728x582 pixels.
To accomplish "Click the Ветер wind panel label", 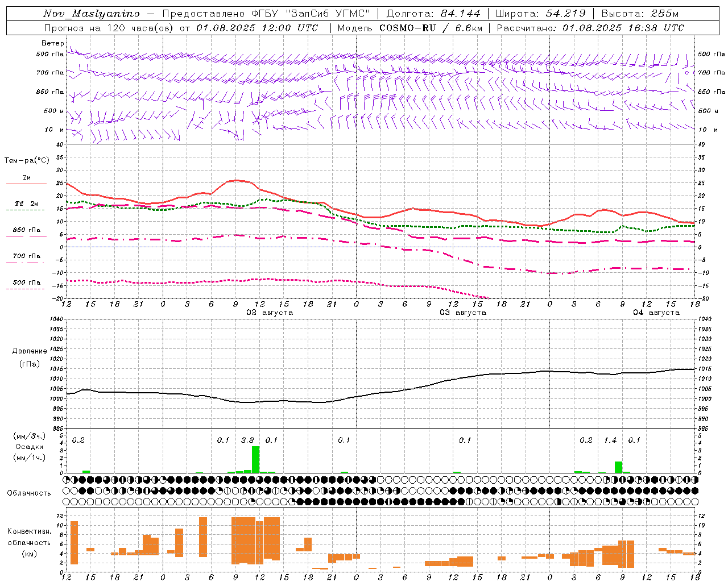I will point(52,43).
